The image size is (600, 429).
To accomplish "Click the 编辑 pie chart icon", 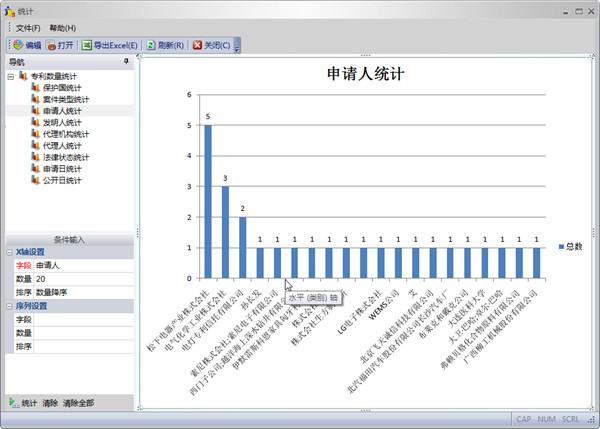I will [18, 45].
